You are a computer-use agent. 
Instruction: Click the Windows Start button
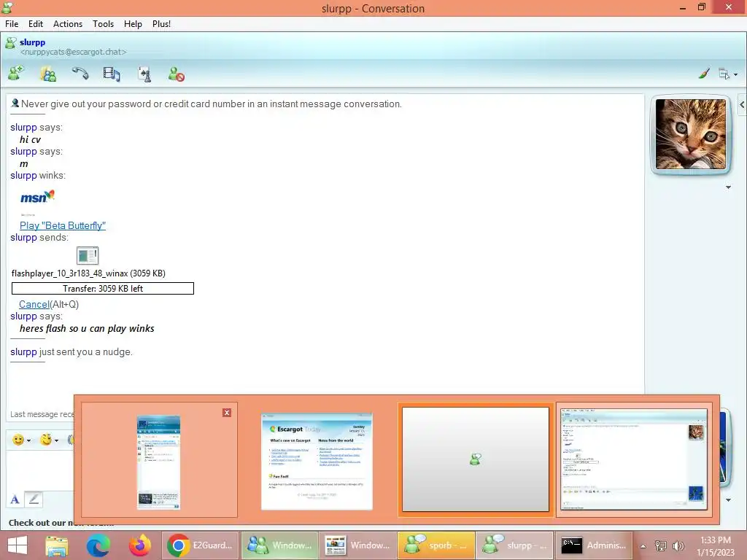18,545
